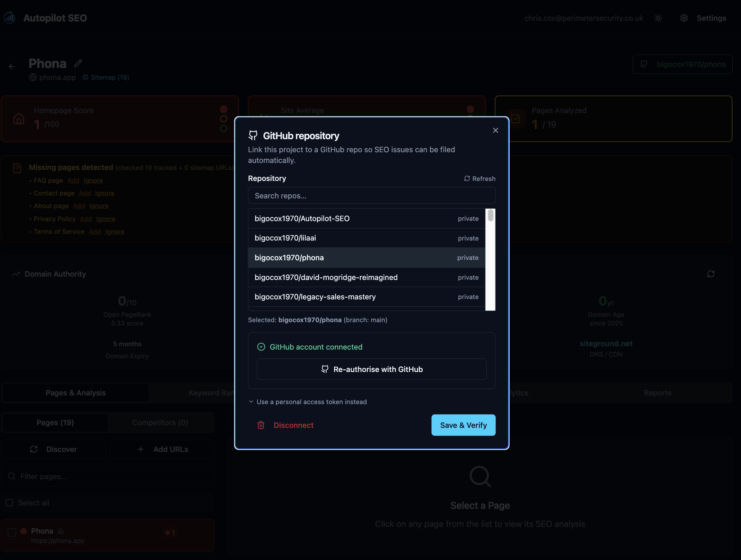Switch to the Competitors (0) sub-tab
This screenshot has height=560, width=741.
pyautogui.click(x=160, y=423)
